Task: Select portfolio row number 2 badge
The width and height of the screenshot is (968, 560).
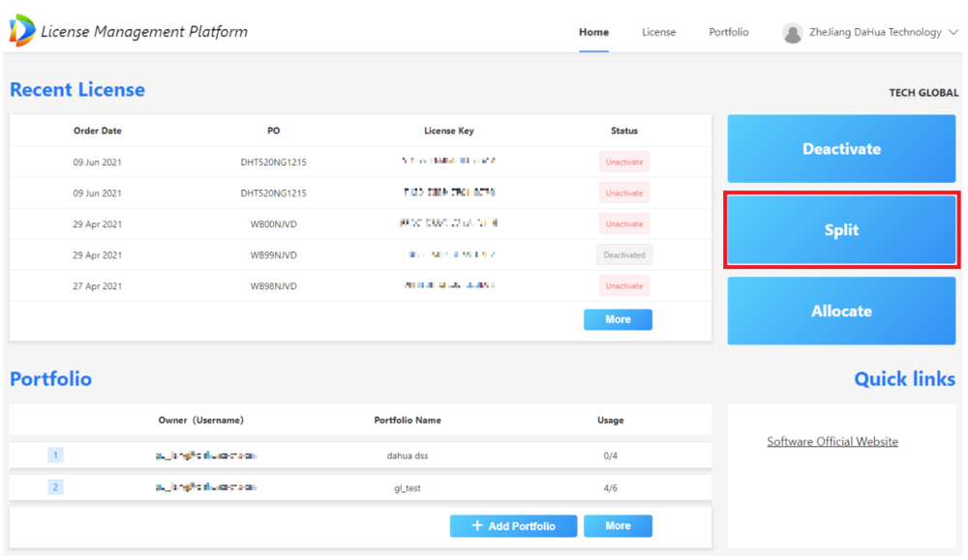Action: (55, 487)
